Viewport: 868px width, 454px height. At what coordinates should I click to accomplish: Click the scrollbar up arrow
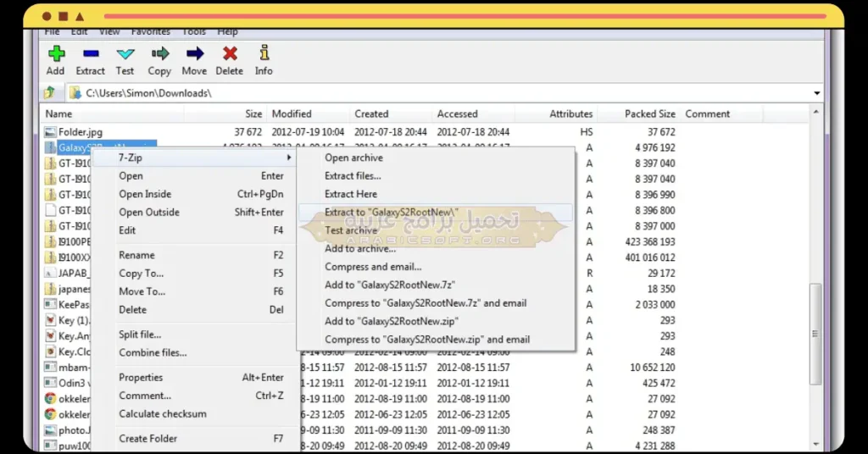[815, 112]
